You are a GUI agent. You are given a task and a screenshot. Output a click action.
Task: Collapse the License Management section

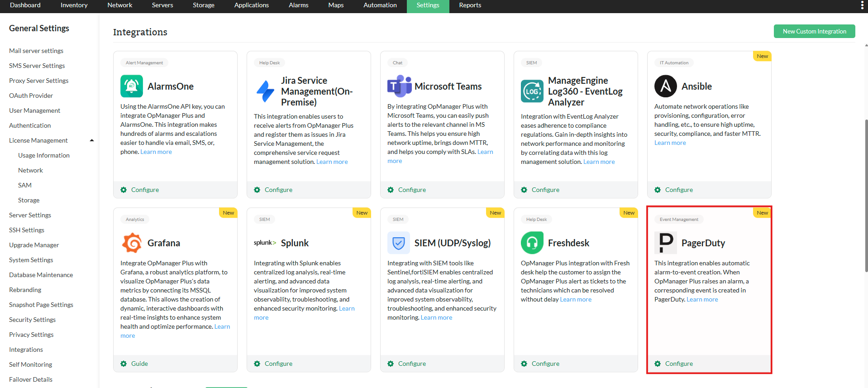coord(92,140)
